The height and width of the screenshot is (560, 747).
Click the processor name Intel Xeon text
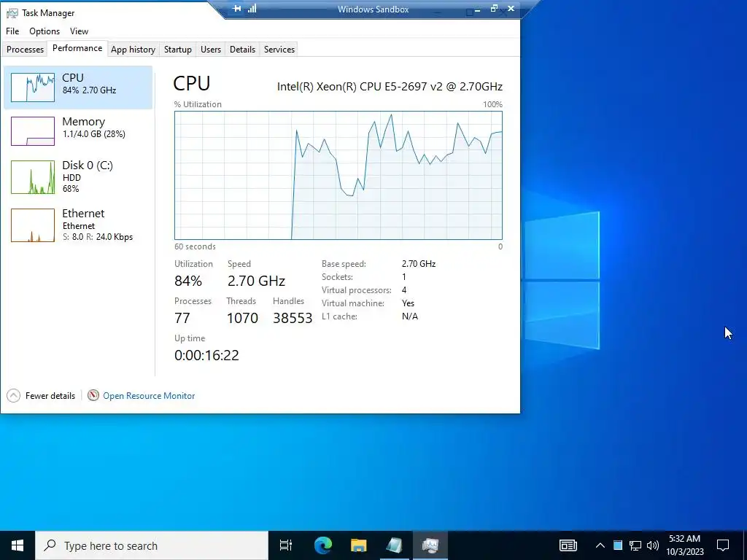[x=390, y=86]
